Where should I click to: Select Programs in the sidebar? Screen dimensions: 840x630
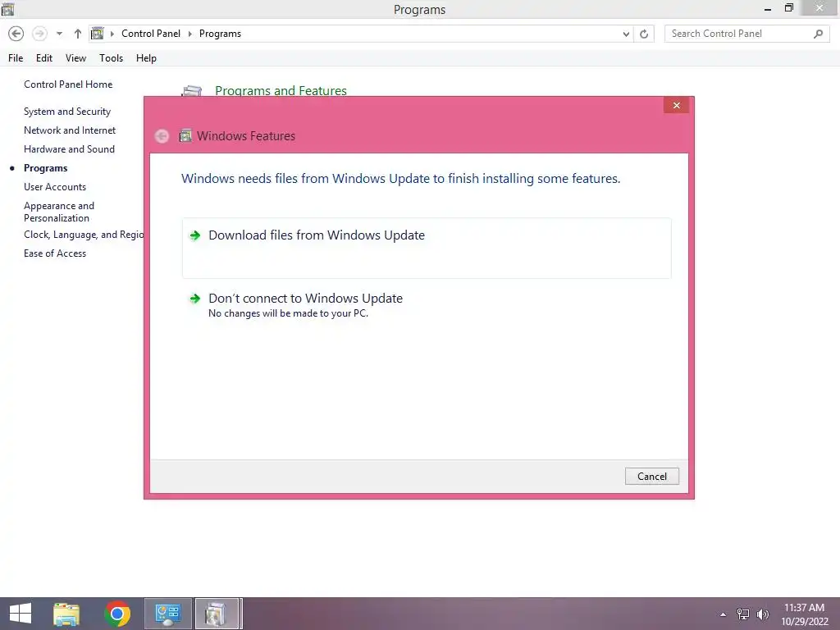[x=46, y=168]
